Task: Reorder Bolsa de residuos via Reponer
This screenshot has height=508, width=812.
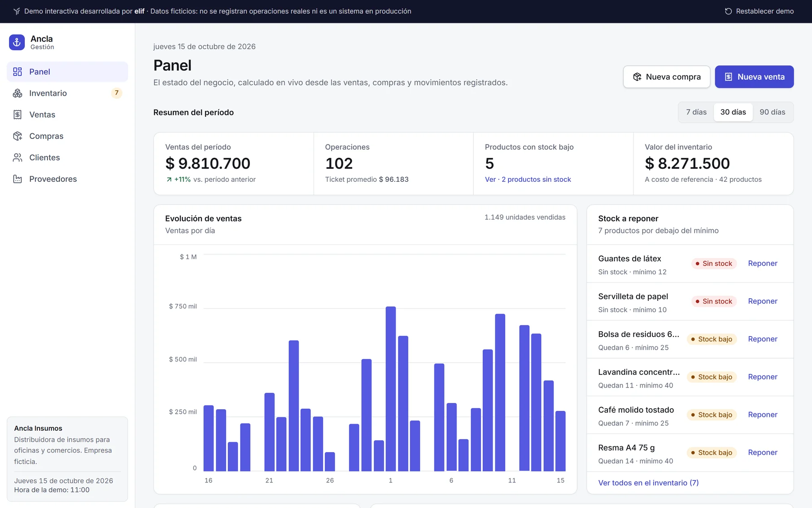Action: (x=762, y=339)
